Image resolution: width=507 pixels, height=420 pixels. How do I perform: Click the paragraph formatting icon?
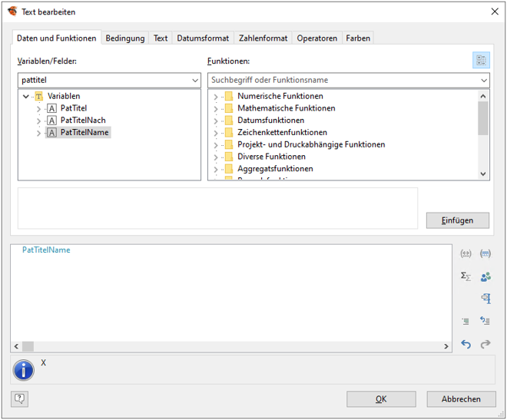tap(486, 298)
